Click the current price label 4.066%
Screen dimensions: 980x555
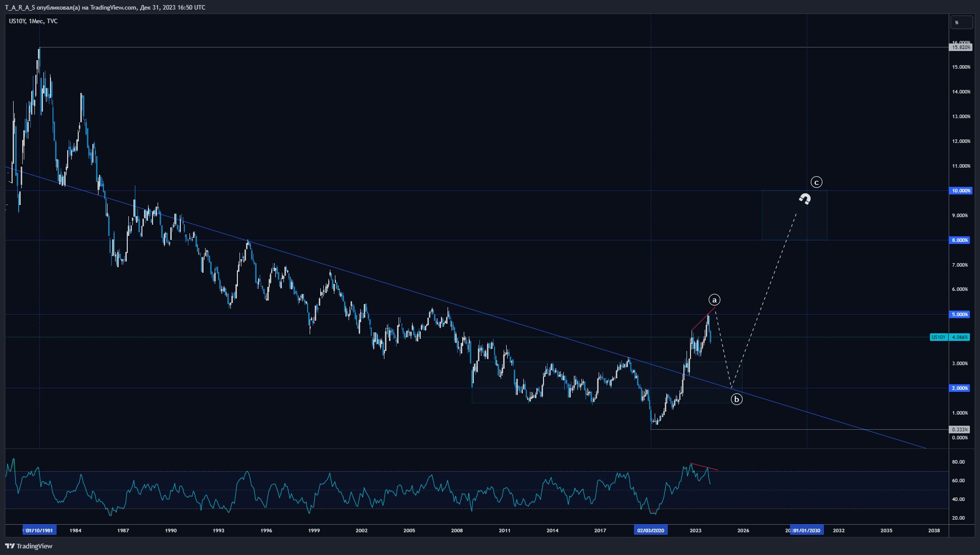(960, 337)
